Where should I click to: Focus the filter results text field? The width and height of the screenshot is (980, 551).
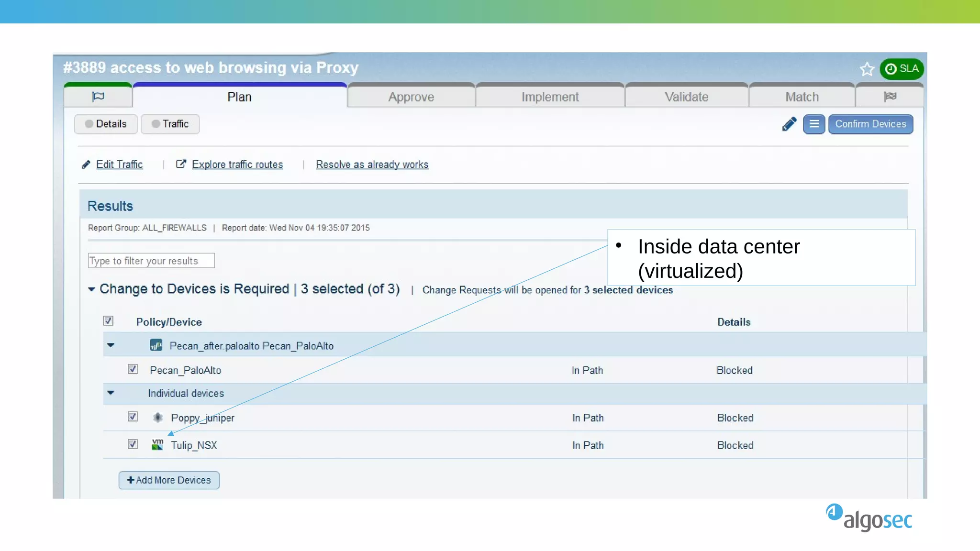click(x=151, y=261)
